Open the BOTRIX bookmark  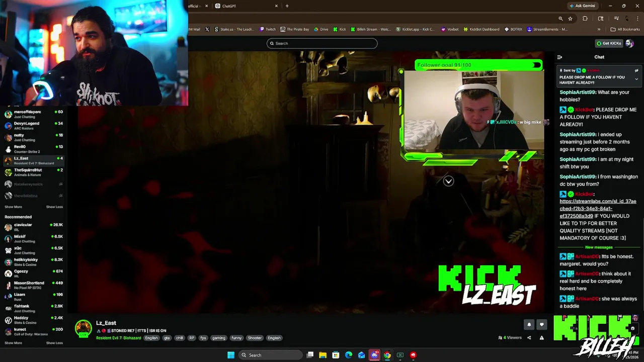pos(513,29)
